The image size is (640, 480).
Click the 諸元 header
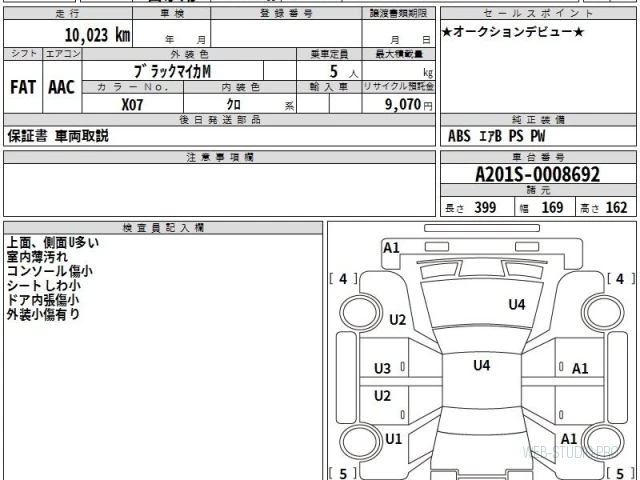[x=538, y=190]
